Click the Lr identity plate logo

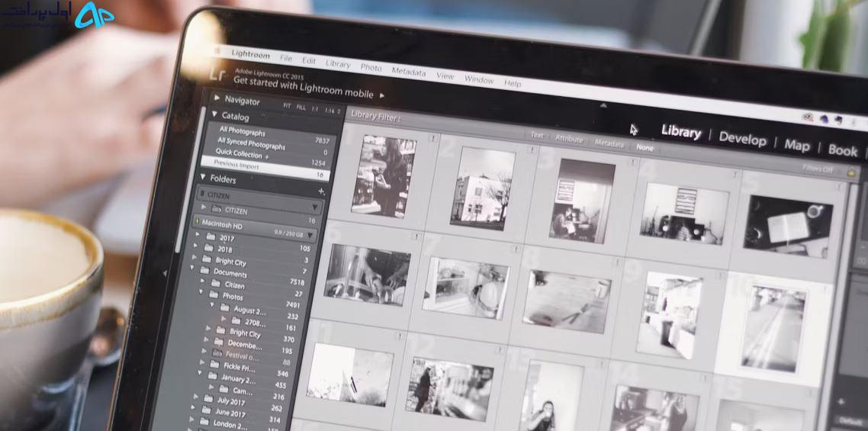click(x=217, y=74)
